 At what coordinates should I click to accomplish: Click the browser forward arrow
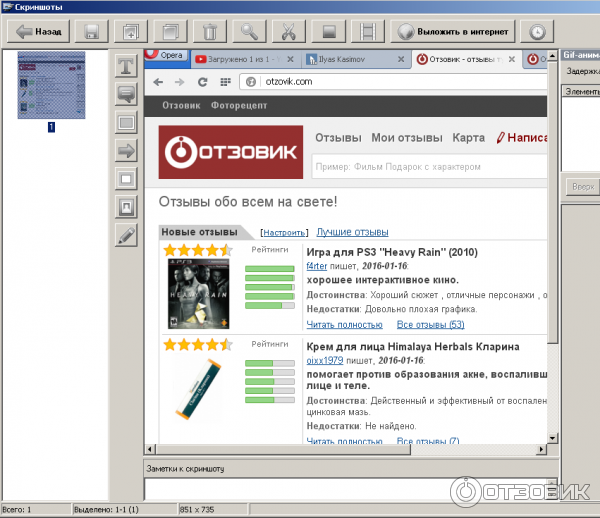(179, 82)
